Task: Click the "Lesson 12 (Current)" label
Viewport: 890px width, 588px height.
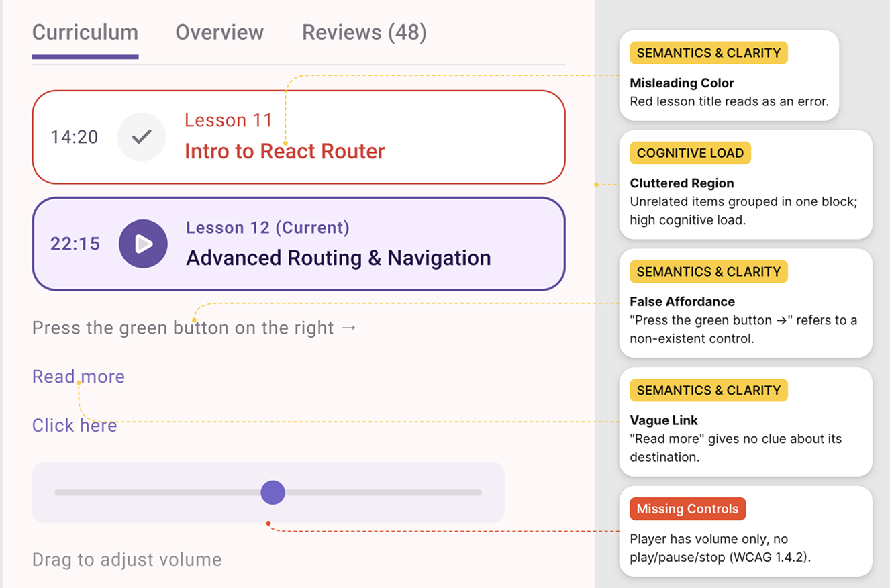Action: (x=268, y=228)
